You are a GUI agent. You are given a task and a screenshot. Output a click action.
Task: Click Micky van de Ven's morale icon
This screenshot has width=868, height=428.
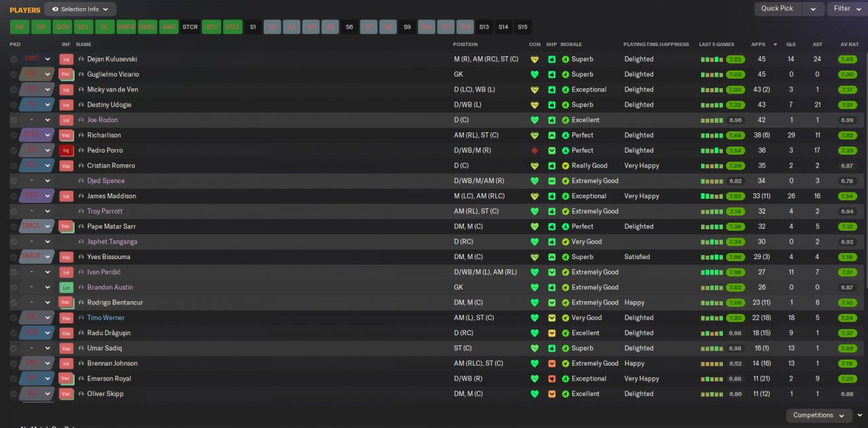pos(566,90)
